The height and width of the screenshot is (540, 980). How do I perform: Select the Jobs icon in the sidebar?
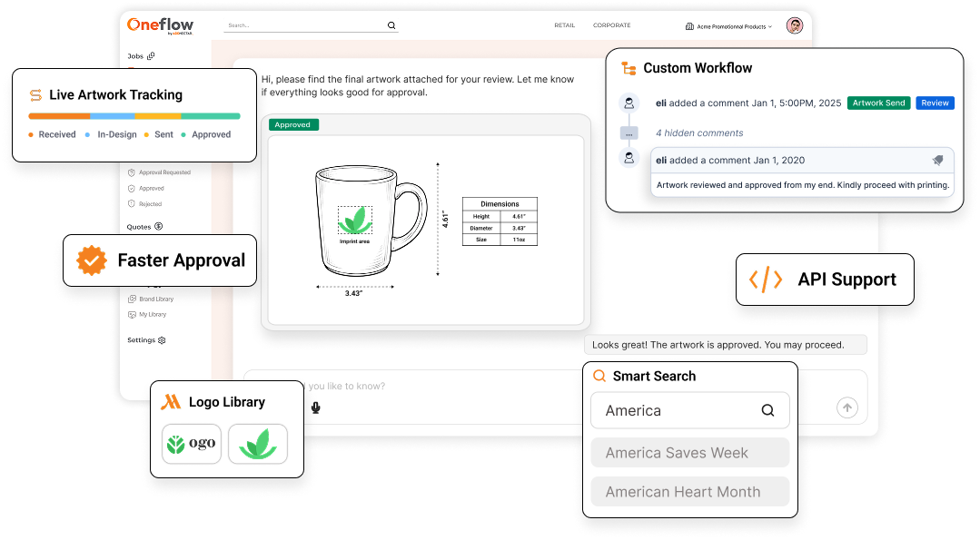151,55
